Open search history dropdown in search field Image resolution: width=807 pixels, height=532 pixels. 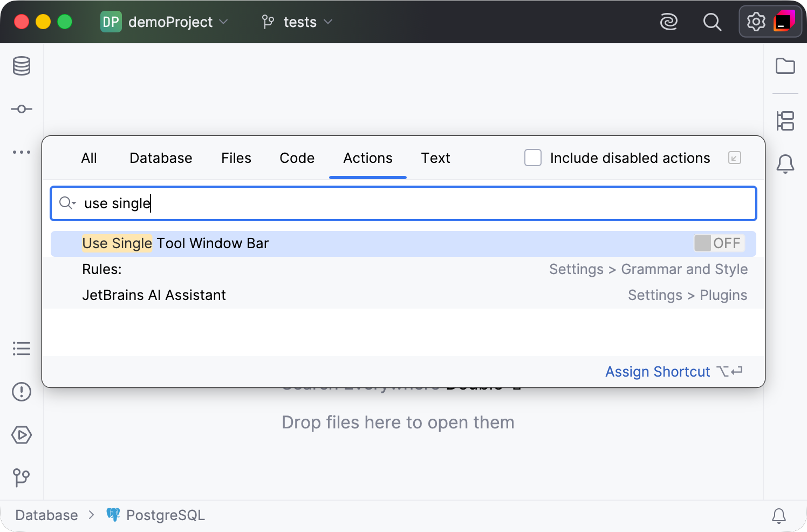click(67, 203)
